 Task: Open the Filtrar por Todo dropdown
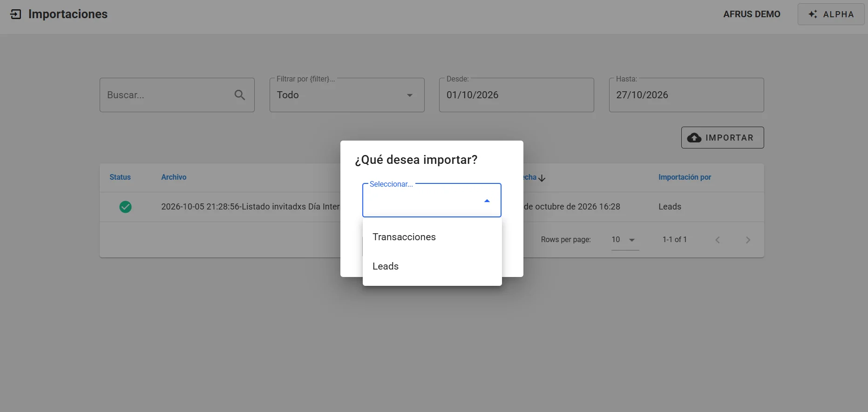347,95
